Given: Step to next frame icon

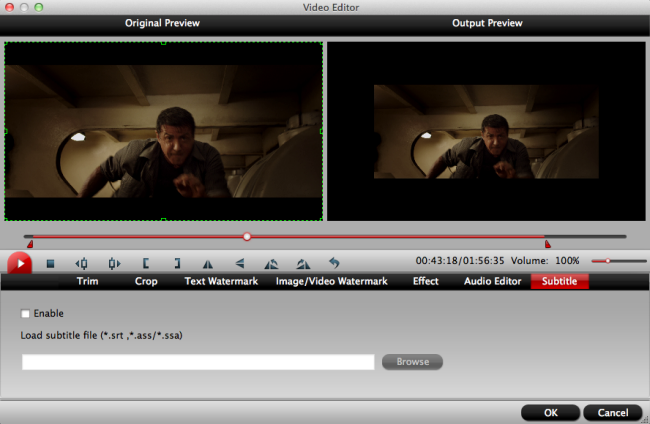Looking at the screenshot, I should click(114, 264).
